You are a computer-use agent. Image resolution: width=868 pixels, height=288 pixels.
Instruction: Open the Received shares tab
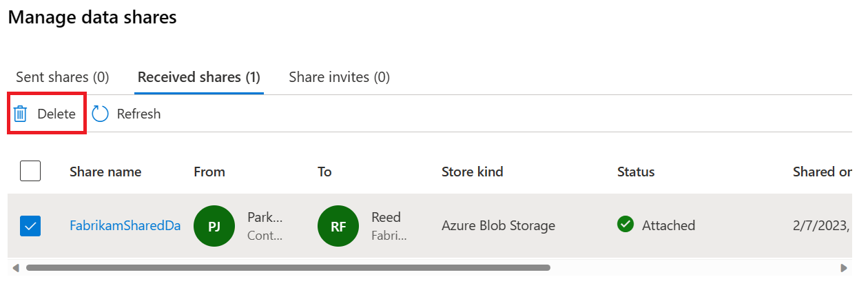pos(199,77)
